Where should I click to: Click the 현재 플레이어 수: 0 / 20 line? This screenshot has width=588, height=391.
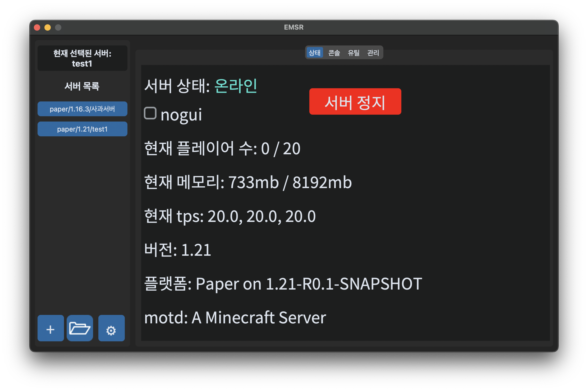(x=222, y=148)
